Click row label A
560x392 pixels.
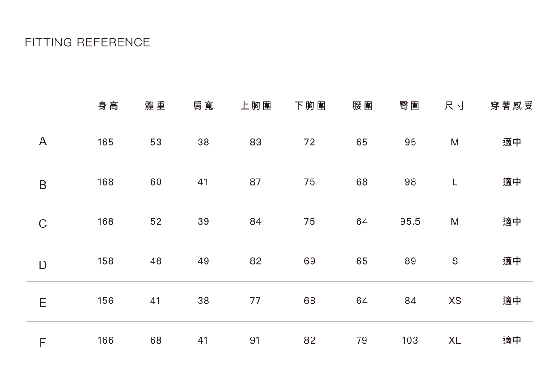[x=42, y=142]
